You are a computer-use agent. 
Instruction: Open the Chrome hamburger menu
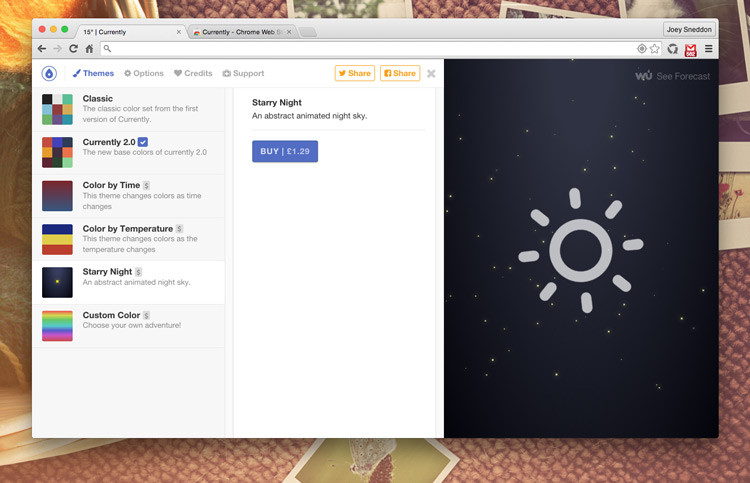pos(709,48)
